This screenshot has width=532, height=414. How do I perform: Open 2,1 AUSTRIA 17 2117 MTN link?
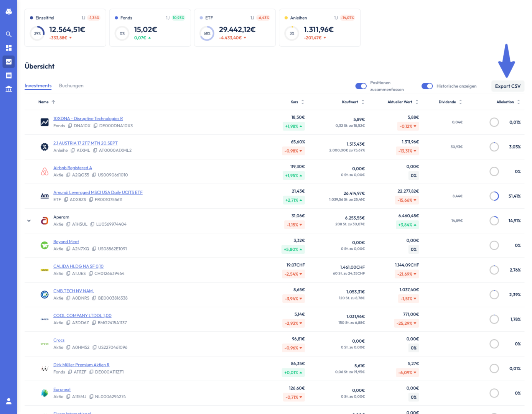pyautogui.click(x=86, y=143)
